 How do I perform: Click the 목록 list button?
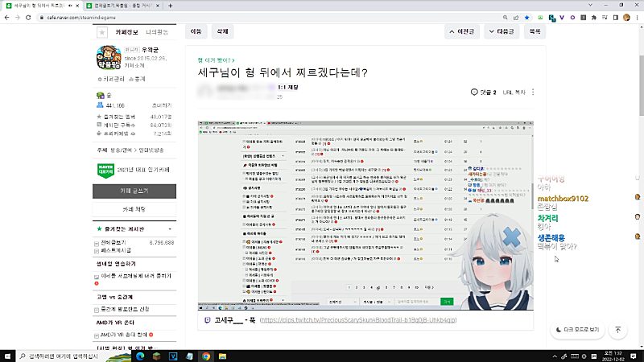[x=533, y=32]
